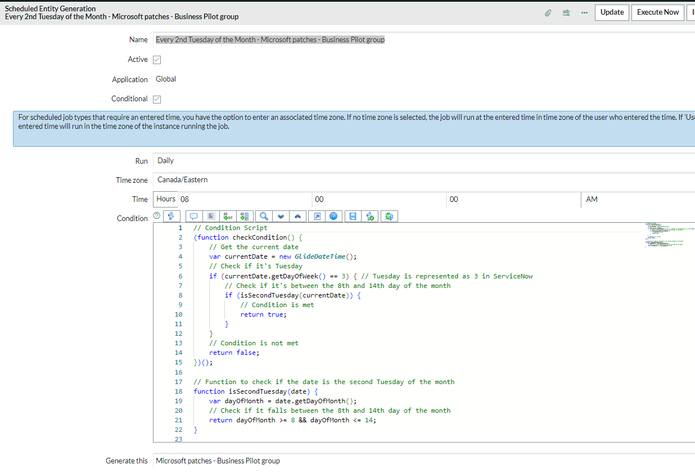
Task: Click the replace all icon in script toolbar
Action: [245, 216]
